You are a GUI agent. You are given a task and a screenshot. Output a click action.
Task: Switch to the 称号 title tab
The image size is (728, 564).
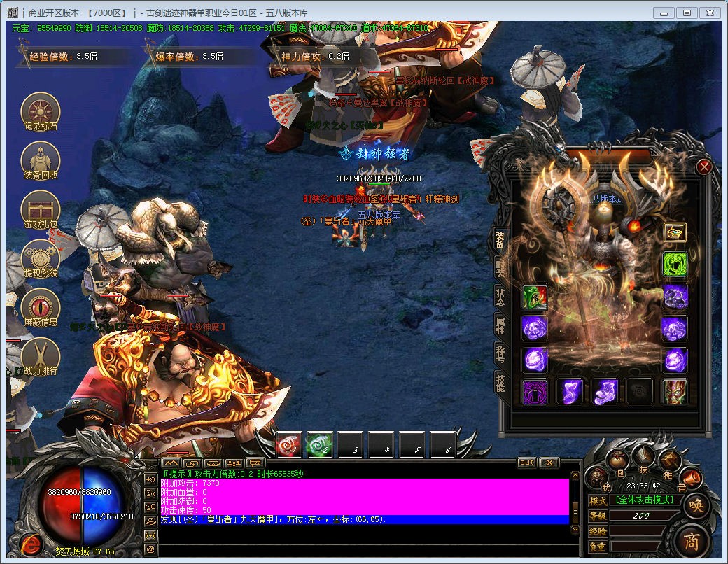point(500,354)
